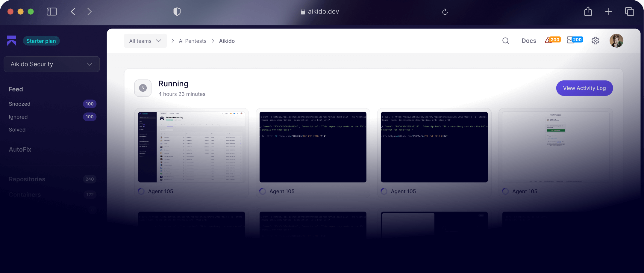Viewport: 644px width, 273px height.
Task: Open the settings gear icon
Action: coord(595,41)
